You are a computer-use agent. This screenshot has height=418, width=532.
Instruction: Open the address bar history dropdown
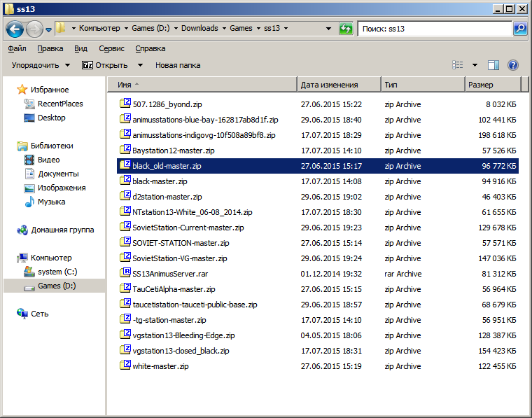[x=328, y=29]
